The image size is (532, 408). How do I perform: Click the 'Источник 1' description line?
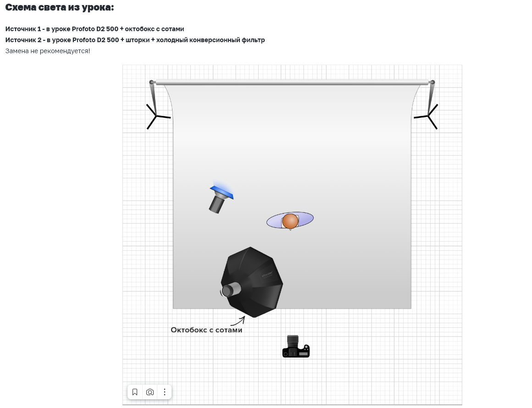pos(94,29)
